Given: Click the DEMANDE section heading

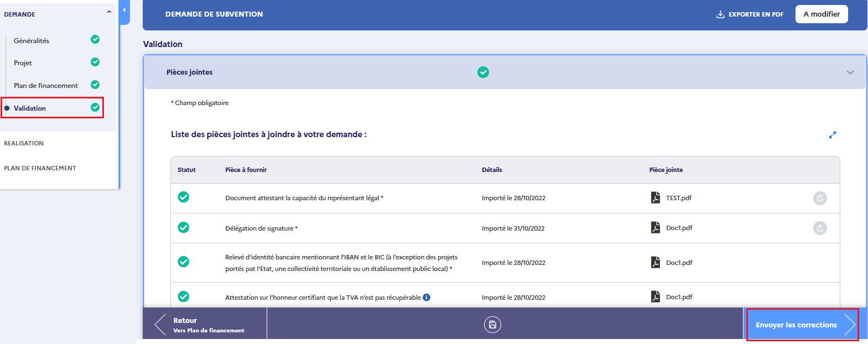Looking at the screenshot, I should point(19,14).
